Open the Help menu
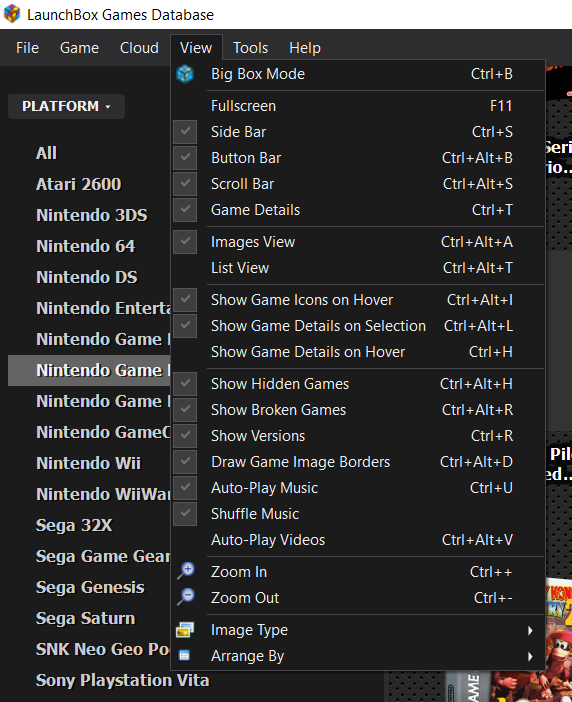The width and height of the screenshot is (572, 702). pyautogui.click(x=305, y=48)
